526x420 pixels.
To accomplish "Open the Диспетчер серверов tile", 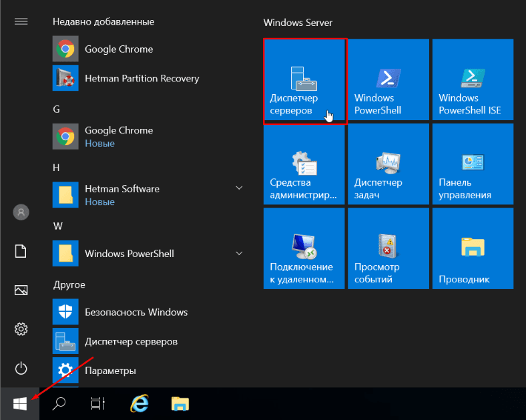I will pos(304,79).
